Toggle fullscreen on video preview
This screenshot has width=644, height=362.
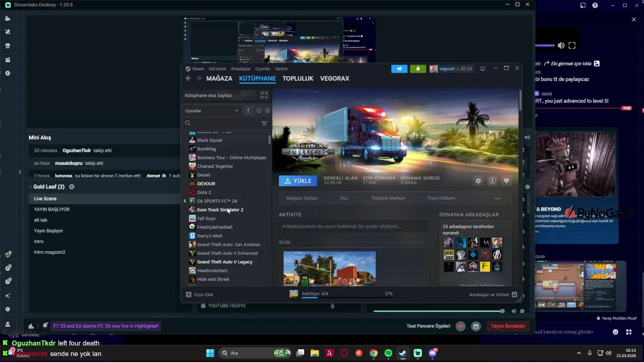(x=572, y=46)
